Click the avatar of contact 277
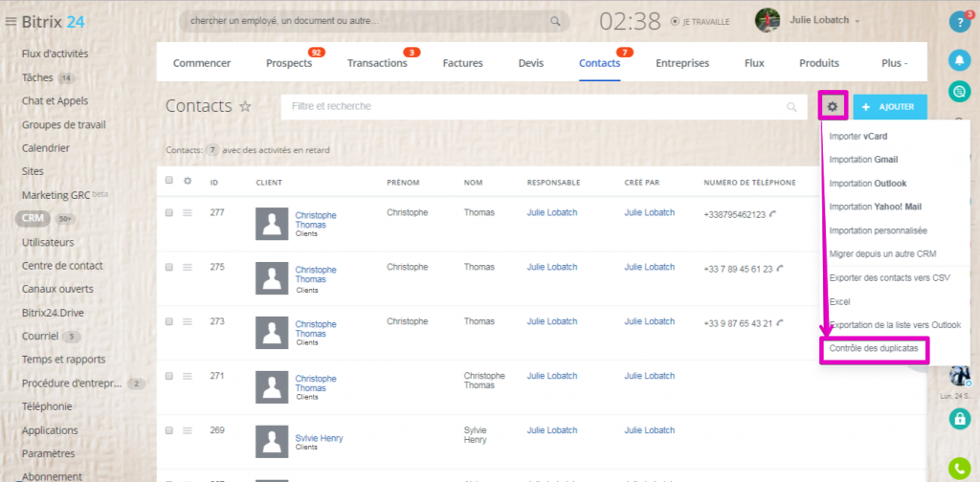Viewport: 980px width, 482px height. (272, 224)
